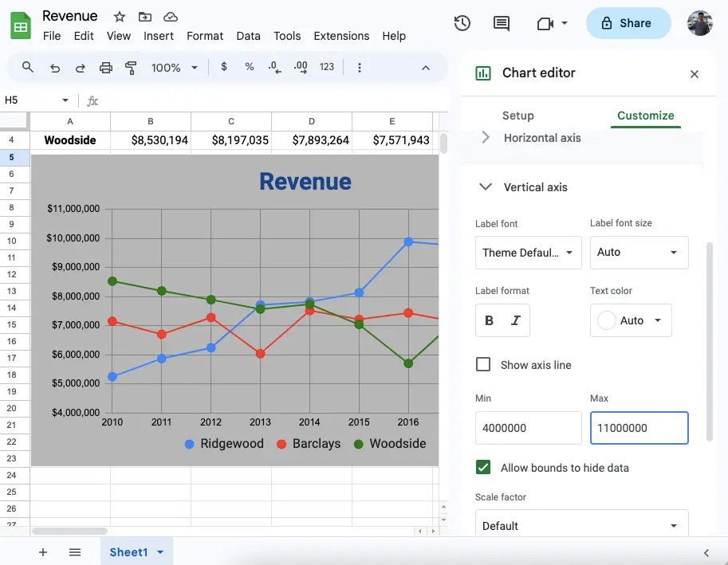Uncheck Allow bounds to hide data
This screenshot has width=728, height=565.
point(482,468)
